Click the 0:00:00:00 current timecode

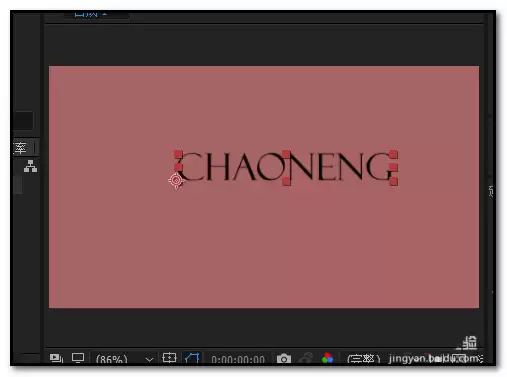(x=238, y=360)
